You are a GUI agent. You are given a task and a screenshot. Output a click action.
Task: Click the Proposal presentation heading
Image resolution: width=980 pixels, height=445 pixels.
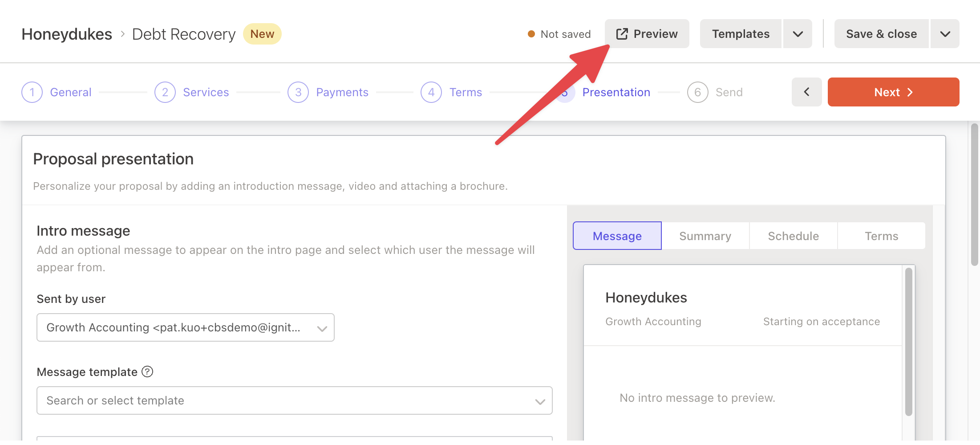pos(113,159)
